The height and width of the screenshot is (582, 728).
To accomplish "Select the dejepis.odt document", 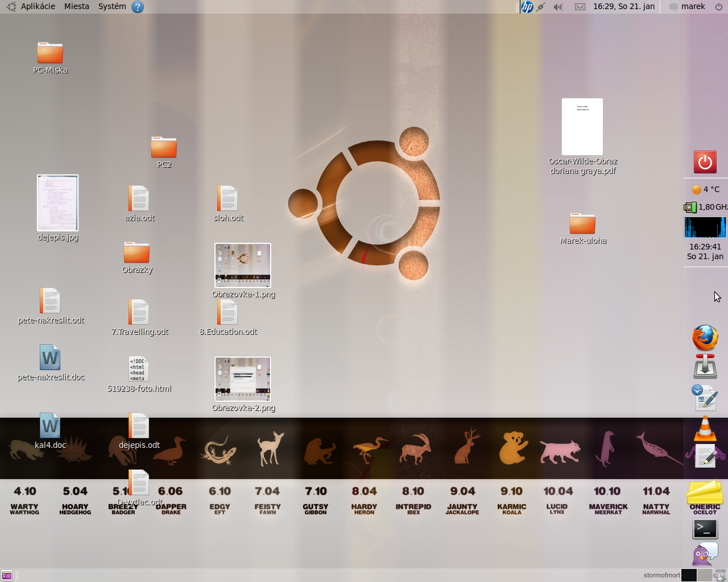I will point(139,431).
